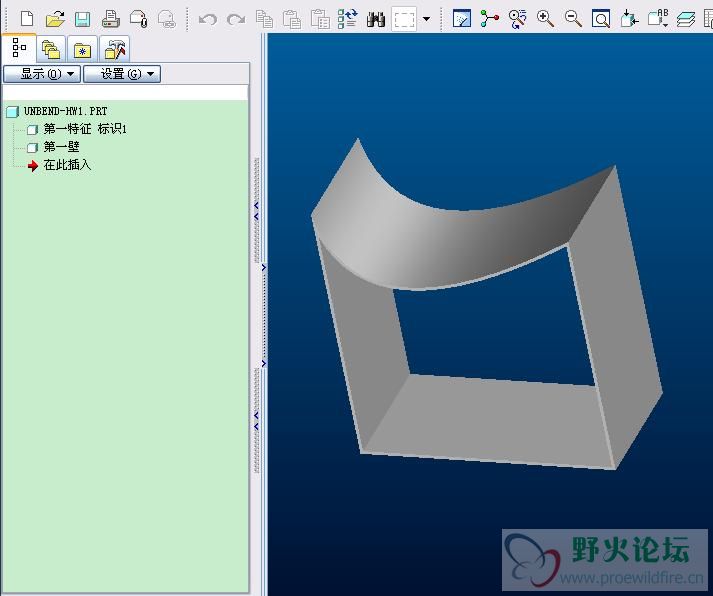Switch to the Favorites navigator tab
Screen dimensions: 713x596
tap(82, 50)
